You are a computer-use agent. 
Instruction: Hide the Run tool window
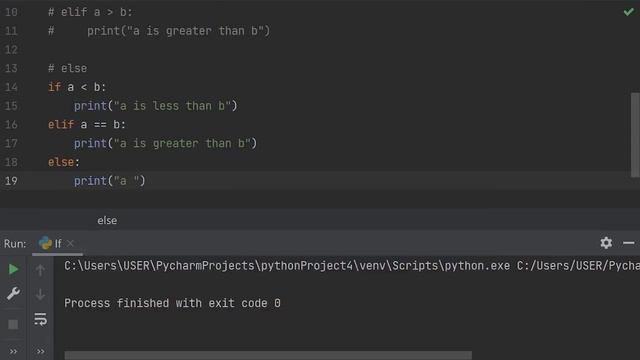(629, 243)
